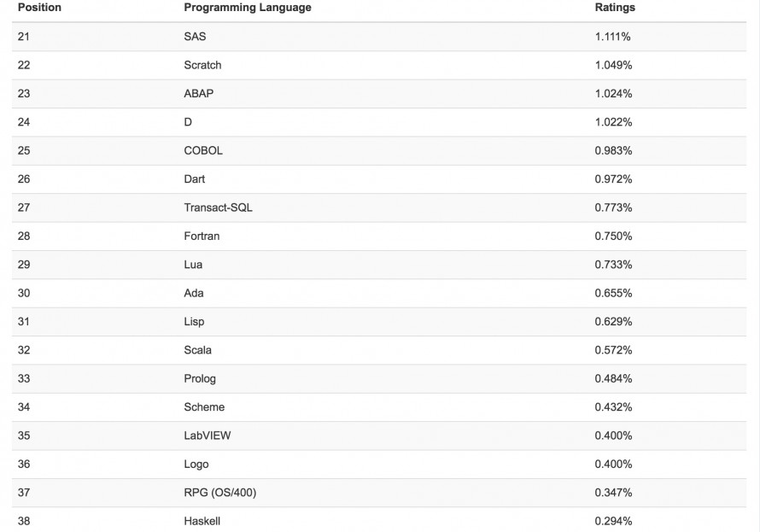The width and height of the screenshot is (760, 532).
Task: Click the Ratings column header
Action: [x=615, y=8]
